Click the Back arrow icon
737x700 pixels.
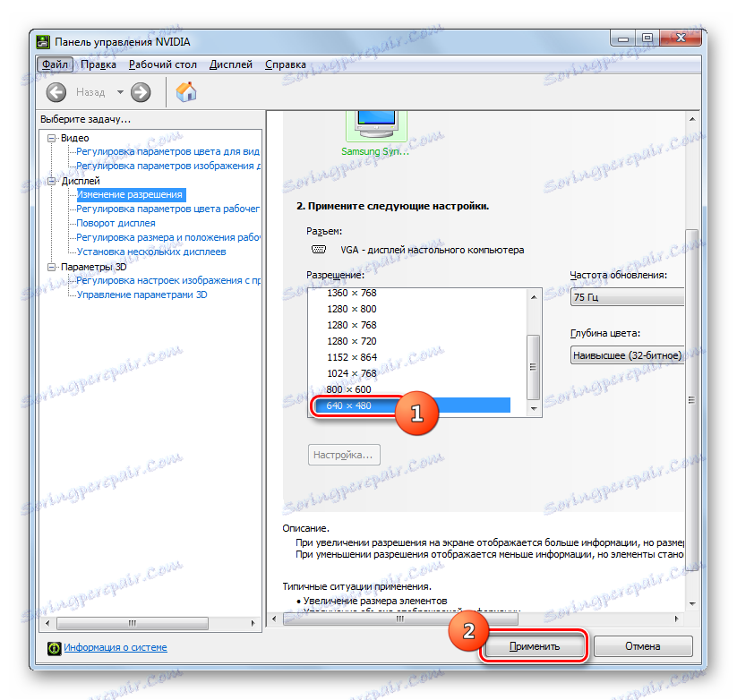(x=56, y=92)
